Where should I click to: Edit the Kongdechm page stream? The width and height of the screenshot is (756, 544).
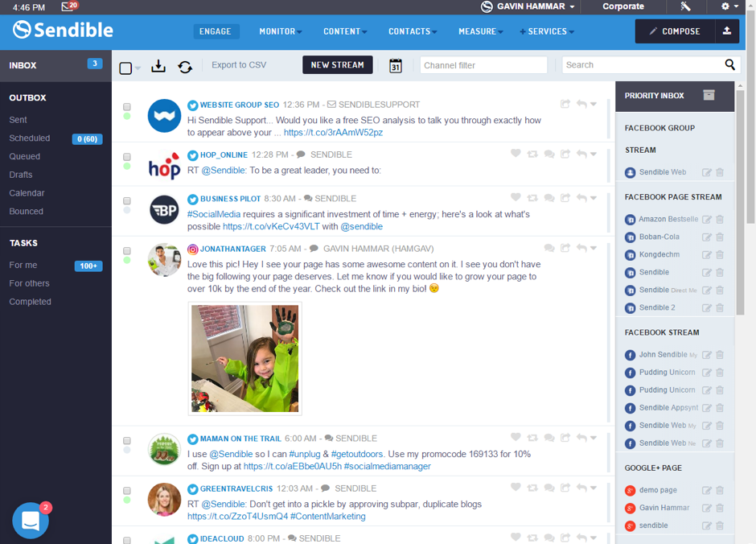(706, 254)
